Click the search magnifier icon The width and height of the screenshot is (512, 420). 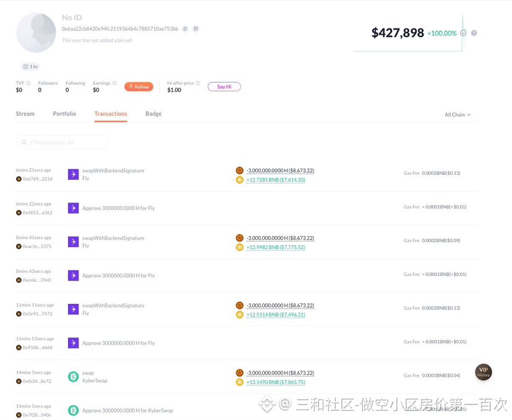24,143
